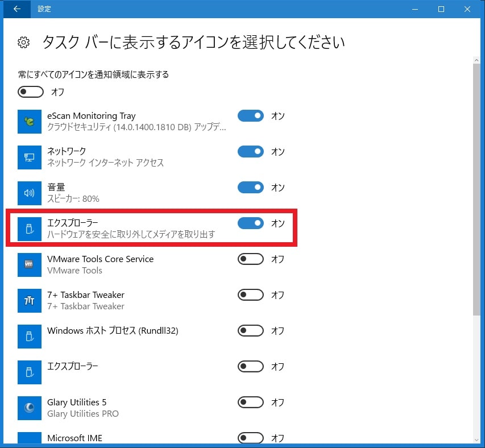The image size is (485, 448).
Task: Click the ネットワーク インターネット アクセス text
Action: click(106, 163)
